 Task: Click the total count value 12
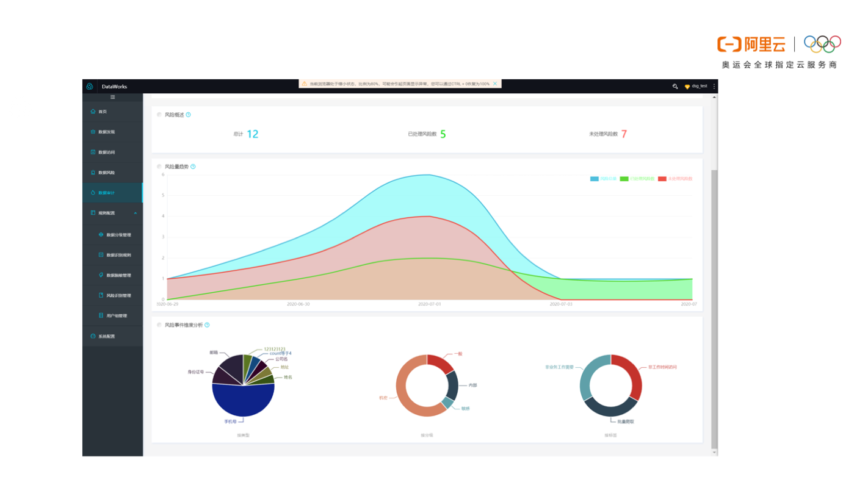point(253,134)
